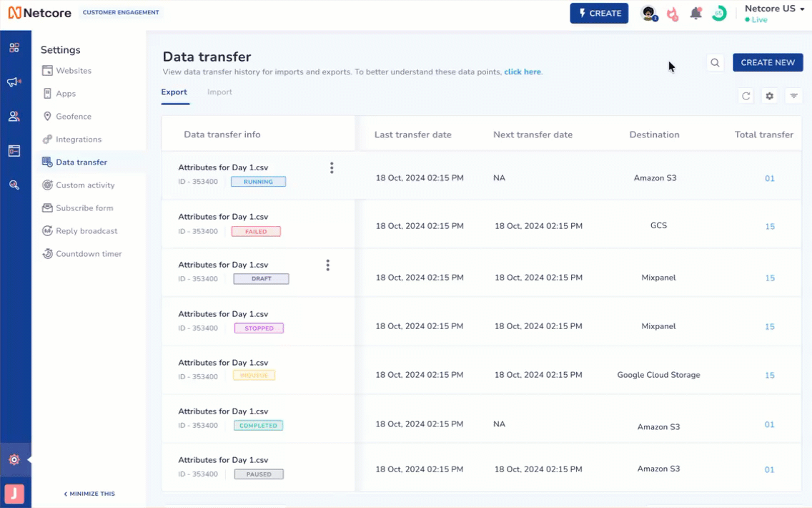Open three-dot menu for the Running transfer
The height and width of the screenshot is (508, 812).
tap(332, 168)
